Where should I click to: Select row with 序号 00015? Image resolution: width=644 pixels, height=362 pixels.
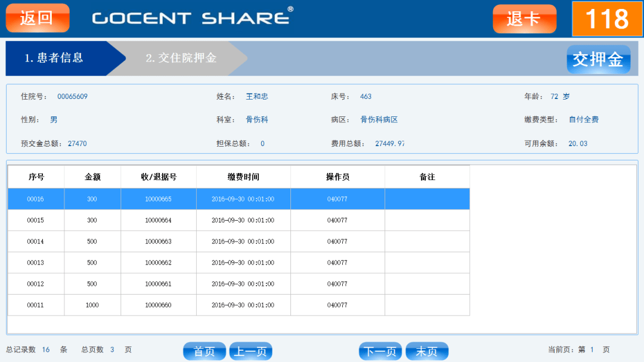(239, 220)
